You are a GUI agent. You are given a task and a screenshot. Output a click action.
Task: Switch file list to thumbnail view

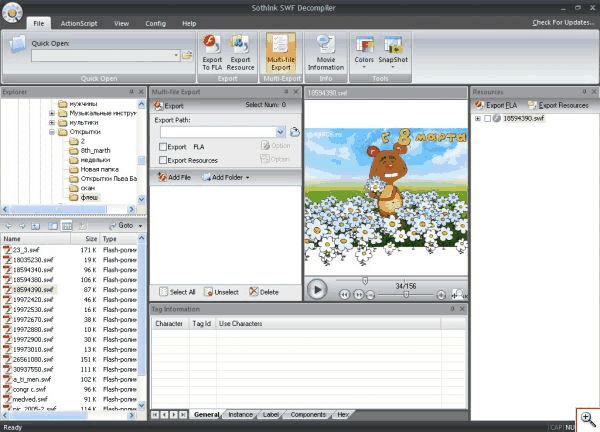click(x=53, y=226)
